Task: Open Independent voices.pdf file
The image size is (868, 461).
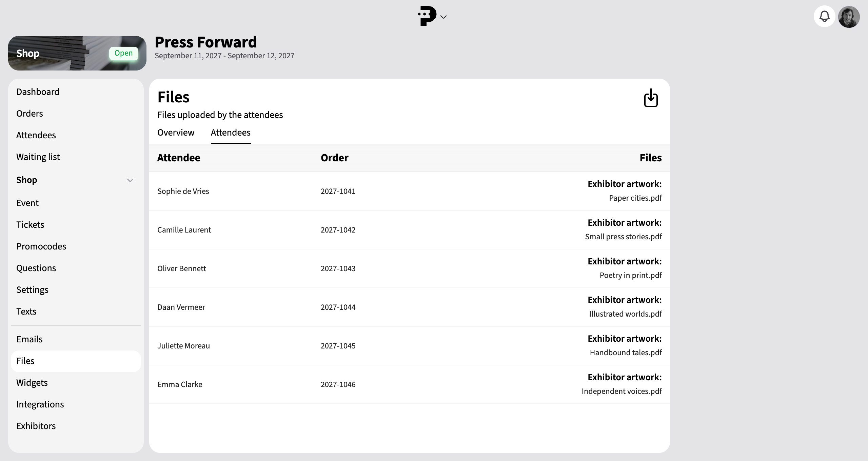Action: 622,391
